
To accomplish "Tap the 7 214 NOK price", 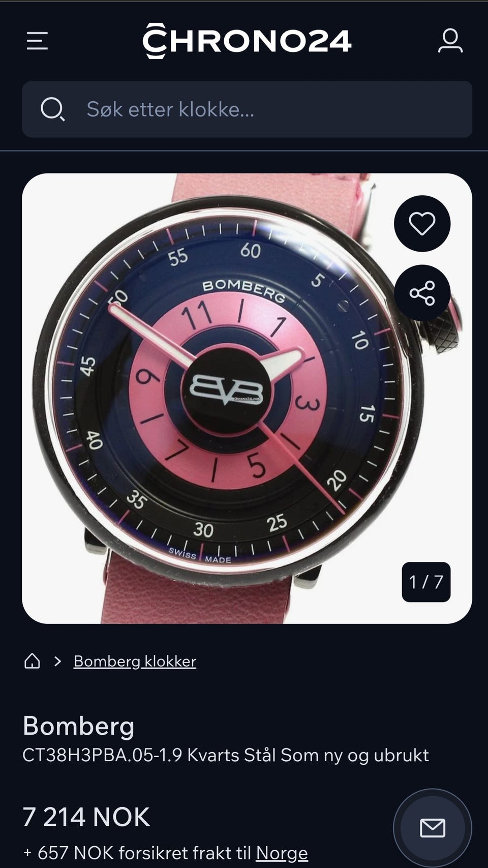I will (86, 817).
